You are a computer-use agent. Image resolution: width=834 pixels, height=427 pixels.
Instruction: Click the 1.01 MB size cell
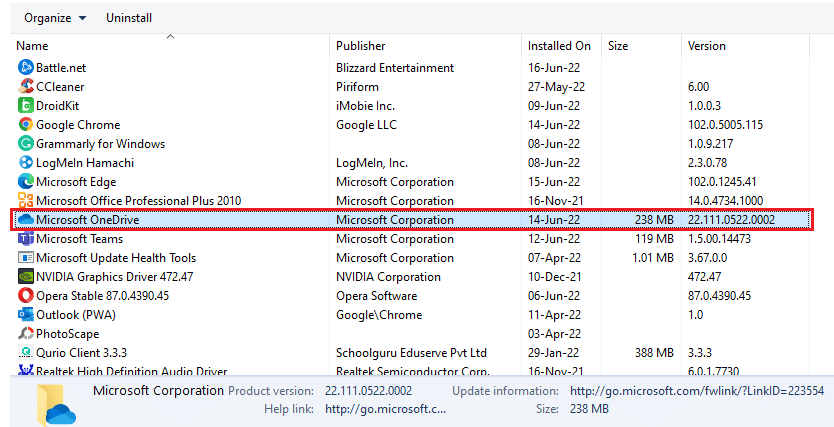click(653, 258)
